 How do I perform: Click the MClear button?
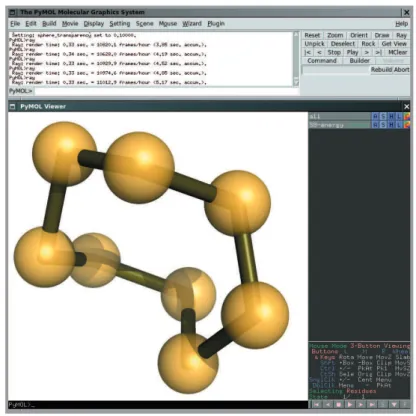click(x=397, y=52)
